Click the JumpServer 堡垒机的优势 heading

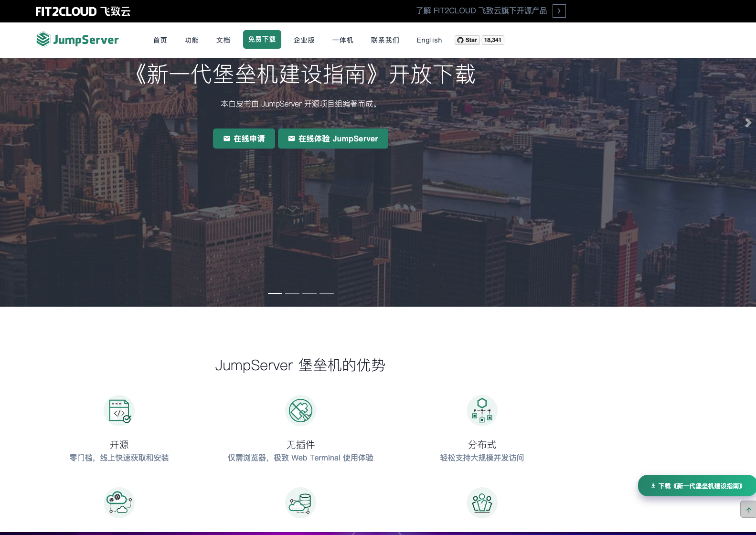pos(300,365)
